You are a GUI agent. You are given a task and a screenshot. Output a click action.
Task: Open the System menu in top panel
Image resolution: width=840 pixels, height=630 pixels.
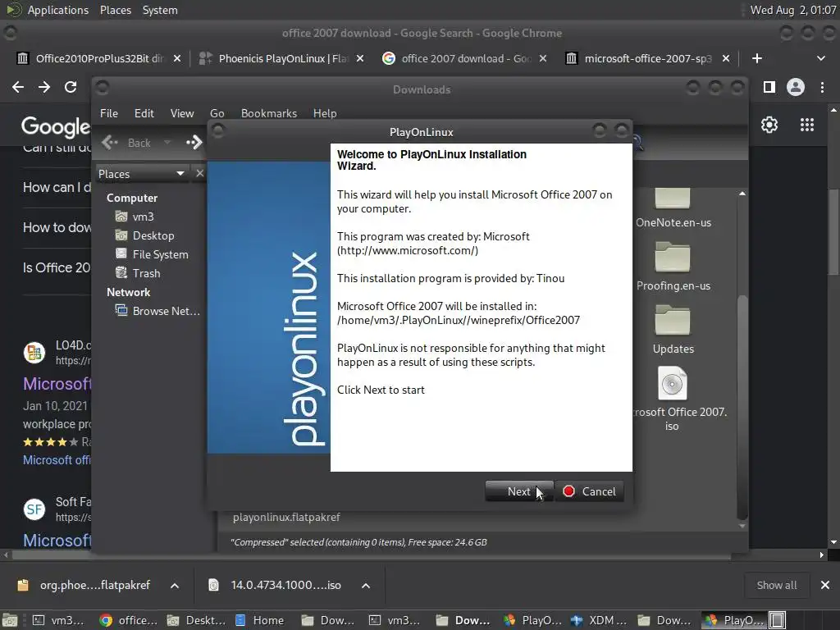[x=160, y=10]
